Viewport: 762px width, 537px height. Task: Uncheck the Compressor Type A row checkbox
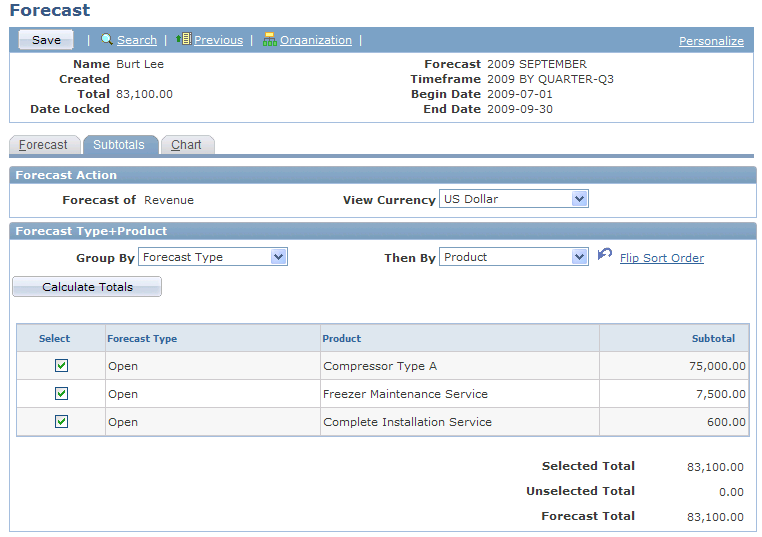point(61,365)
